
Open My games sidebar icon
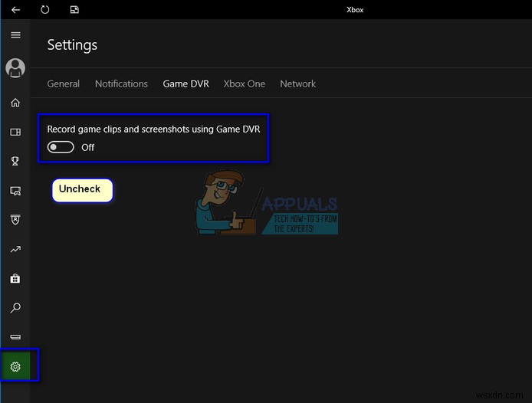pos(15,132)
